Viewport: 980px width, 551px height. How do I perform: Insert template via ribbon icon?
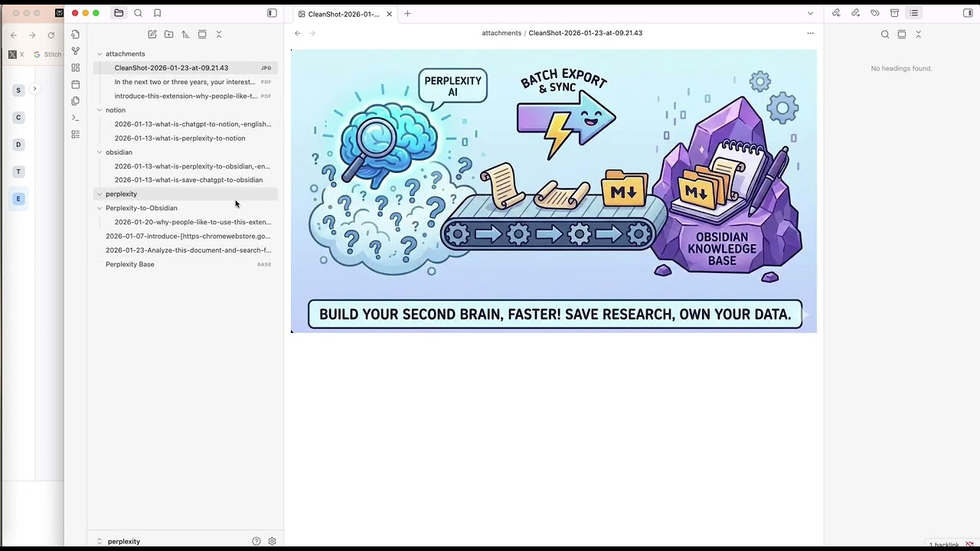coord(75,101)
